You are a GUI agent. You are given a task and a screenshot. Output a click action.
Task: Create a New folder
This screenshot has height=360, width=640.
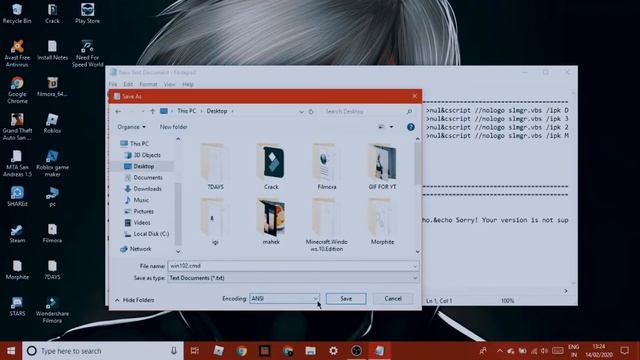(x=173, y=127)
